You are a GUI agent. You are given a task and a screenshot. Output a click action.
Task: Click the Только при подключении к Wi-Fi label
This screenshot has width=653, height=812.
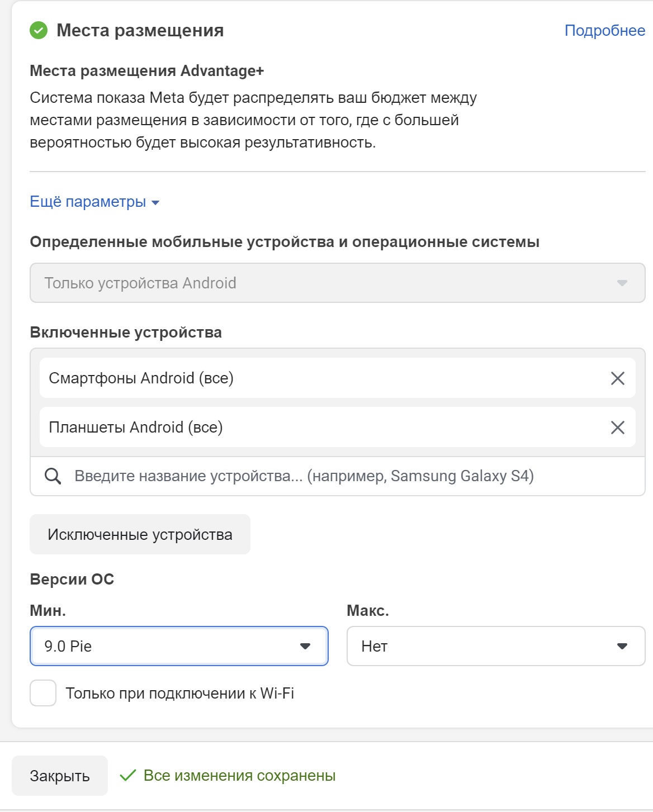coord(180,693)
